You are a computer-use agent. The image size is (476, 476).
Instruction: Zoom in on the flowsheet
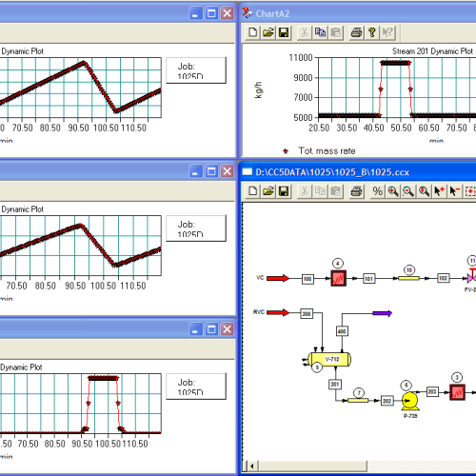pos(393,191)
